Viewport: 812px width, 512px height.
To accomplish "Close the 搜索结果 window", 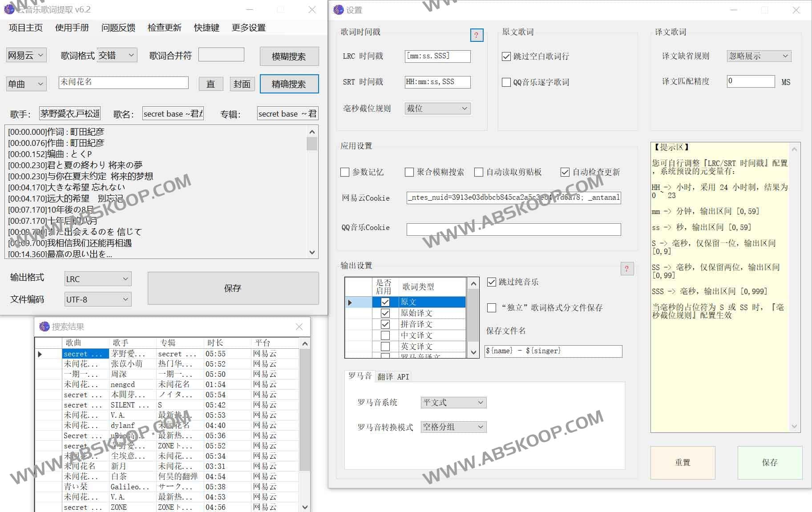I will coord(299,327).
